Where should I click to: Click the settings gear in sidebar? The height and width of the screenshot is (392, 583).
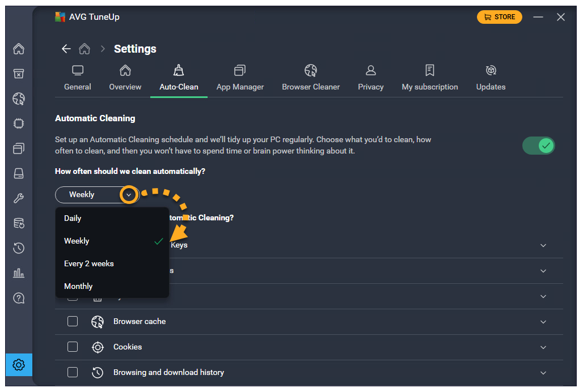pyautogui.click(x=19, y=365)
